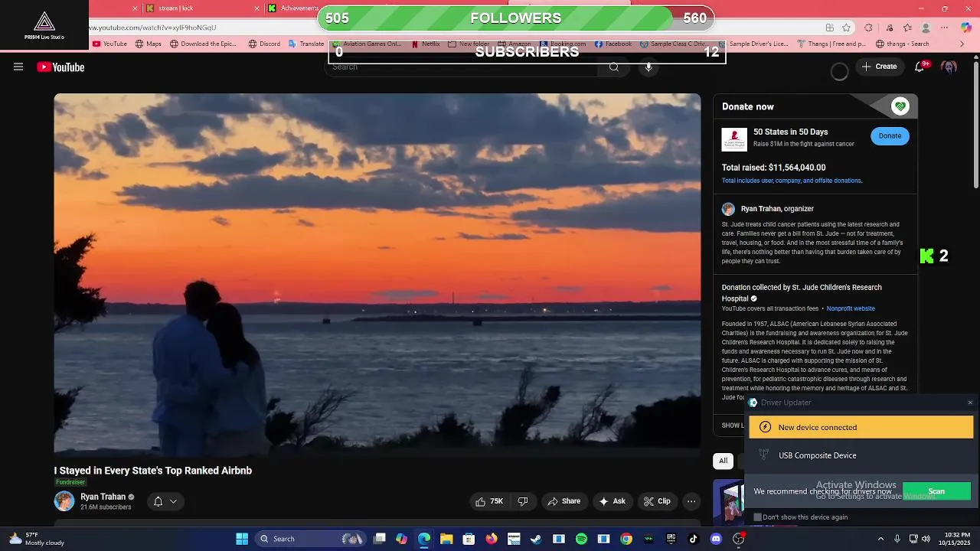Screen dimensions: 980x551
Task: Open the YouTube account avatar menu
Action: [x=949, y=67]
